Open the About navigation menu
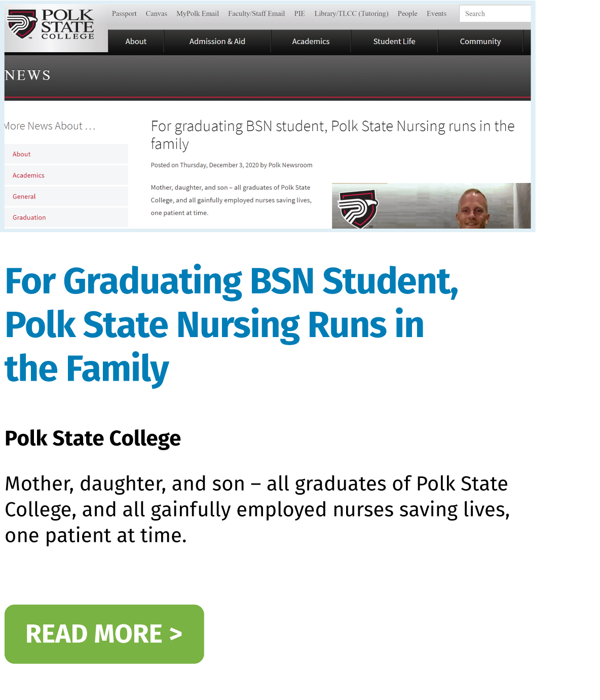 click(136, 42)
